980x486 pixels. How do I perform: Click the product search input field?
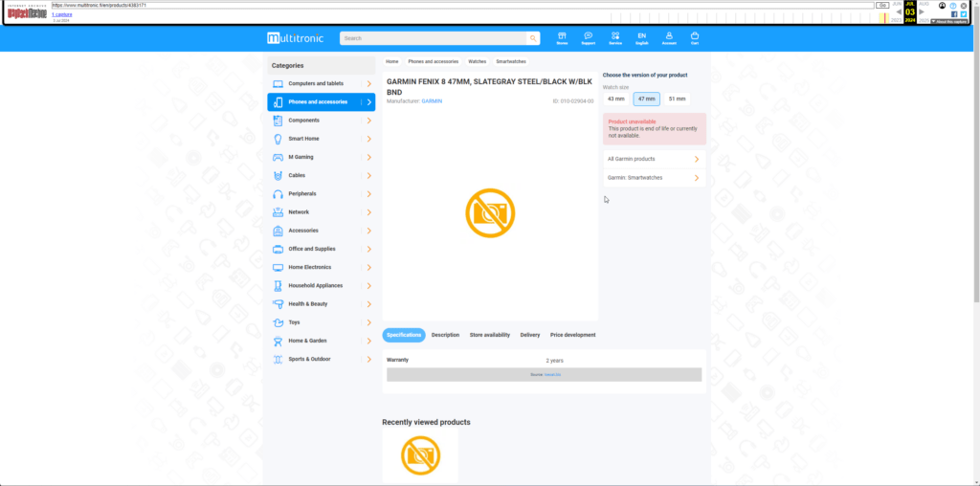[x=433, y=38]
